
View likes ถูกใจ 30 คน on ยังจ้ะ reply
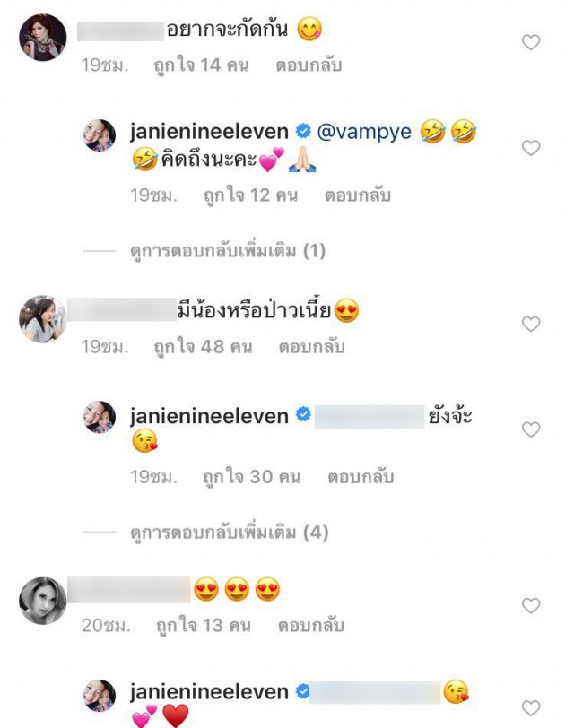pos(252,477)
